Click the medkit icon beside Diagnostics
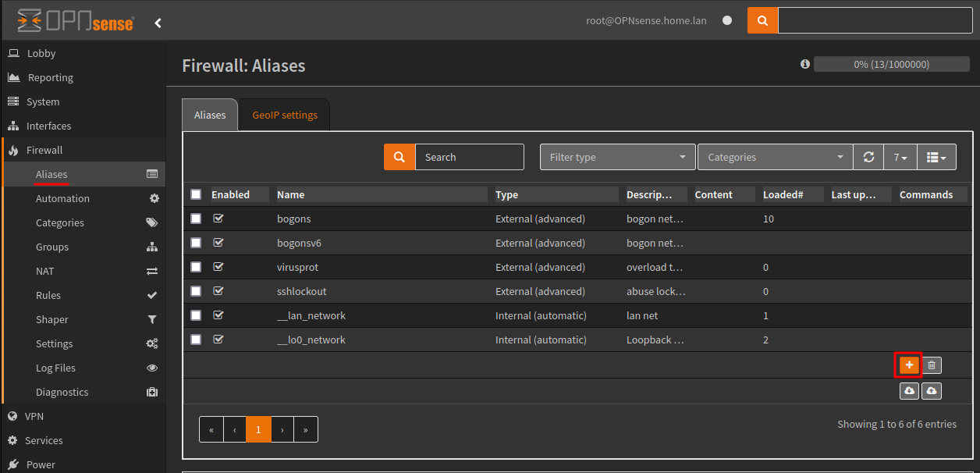The height and width of the screenshot is (473, 980). coord(152,392)
